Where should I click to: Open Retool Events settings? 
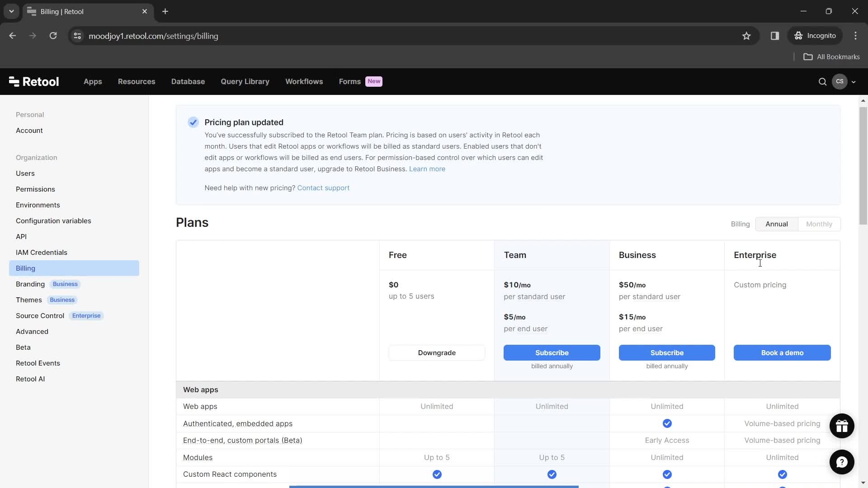pos(38,363)
